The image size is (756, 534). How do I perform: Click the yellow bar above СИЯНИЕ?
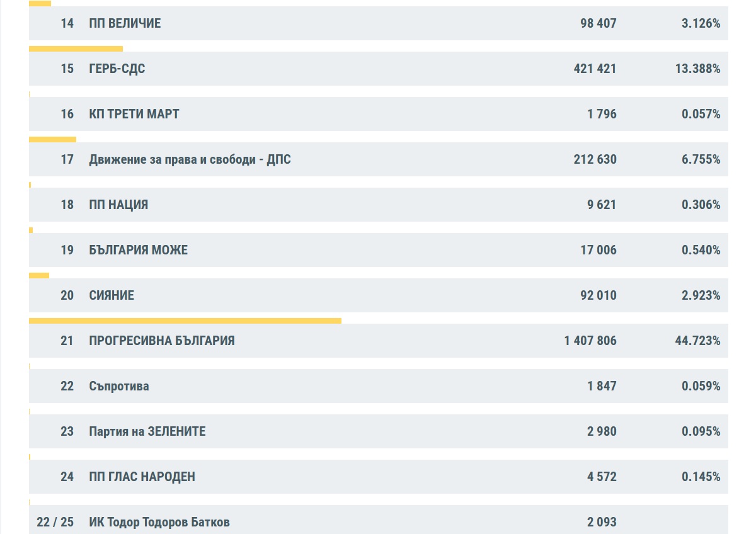(x=39, y=275)
